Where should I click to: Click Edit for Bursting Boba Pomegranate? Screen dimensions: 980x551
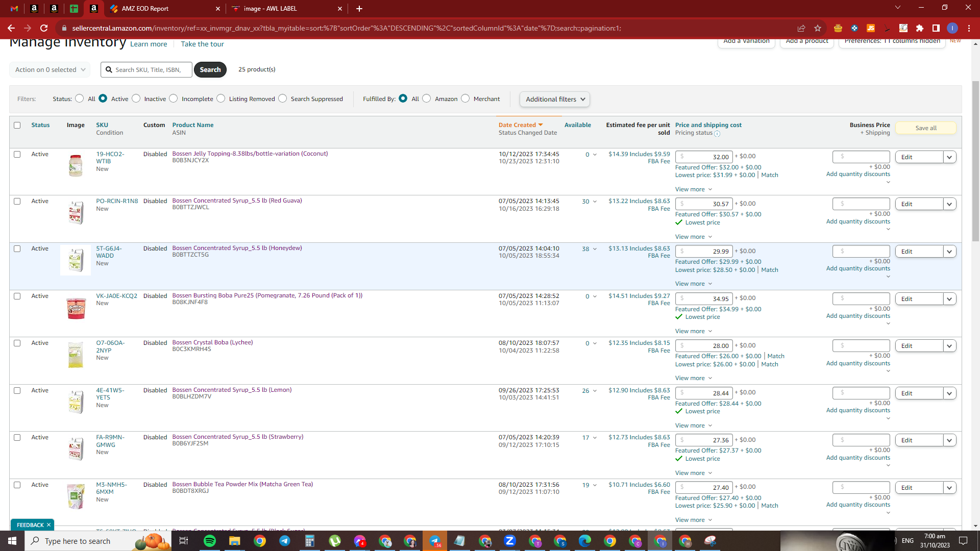pyautogui.click(x=919, y=299)
